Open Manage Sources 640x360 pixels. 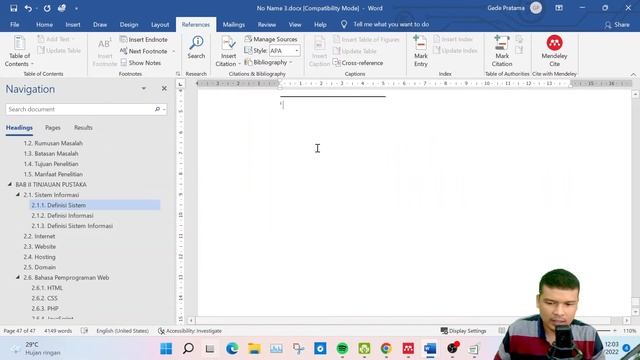pyautogui.click(x=271, y=39)
